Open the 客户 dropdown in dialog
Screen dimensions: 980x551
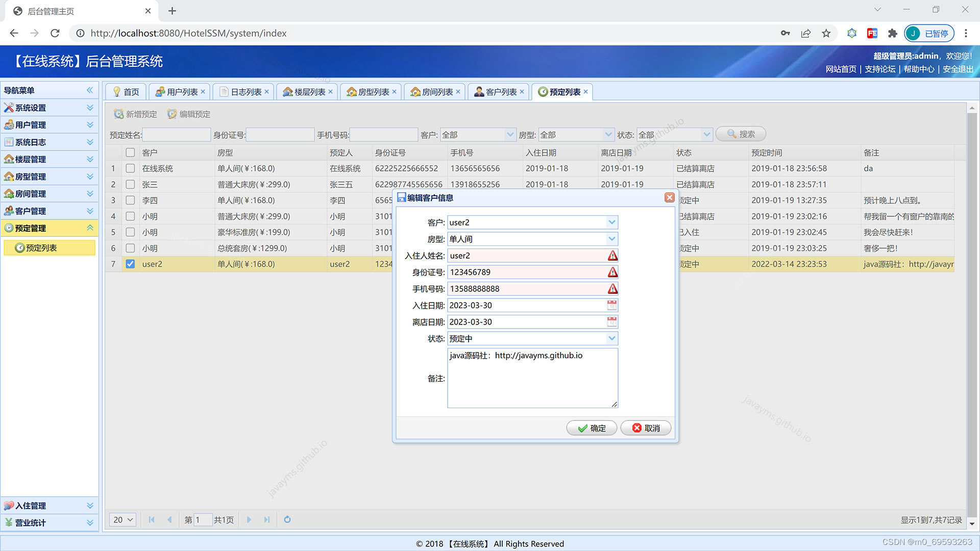pos(611,222)
